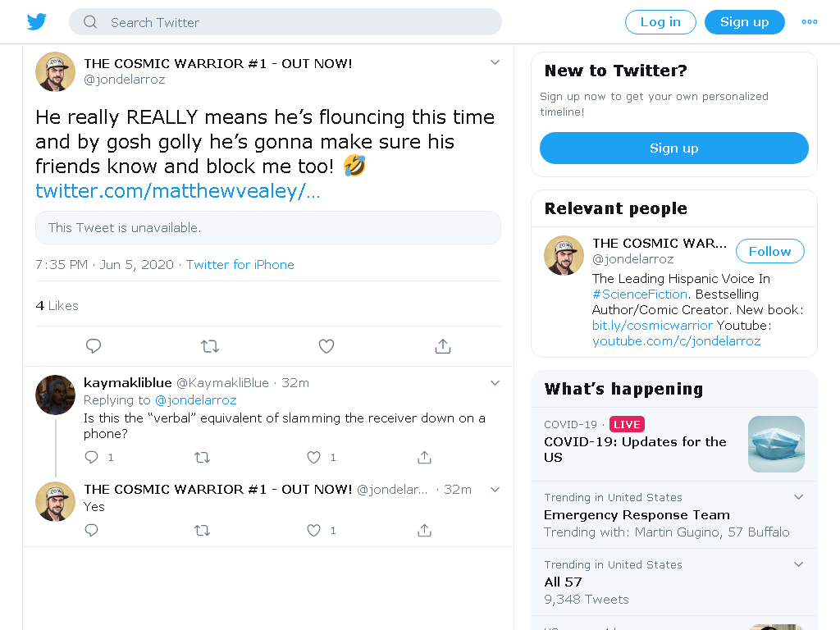Reply to kaymakliblue's phone receiver comment
Screen dimensions: 840x630
coord(92,457)
